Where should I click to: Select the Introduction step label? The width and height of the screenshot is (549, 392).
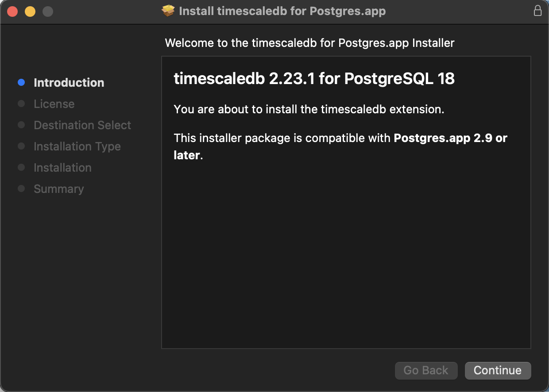point(69,83)
